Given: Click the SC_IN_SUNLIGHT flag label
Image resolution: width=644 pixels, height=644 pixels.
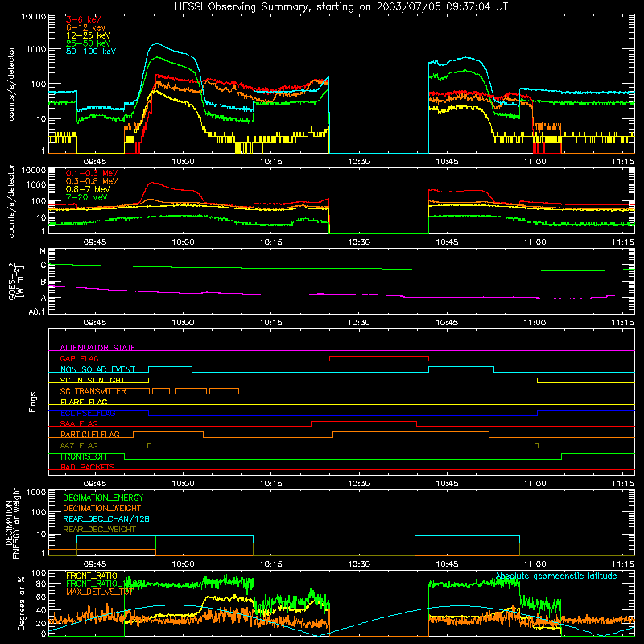Looking at the screenshot, I should 93,380.
